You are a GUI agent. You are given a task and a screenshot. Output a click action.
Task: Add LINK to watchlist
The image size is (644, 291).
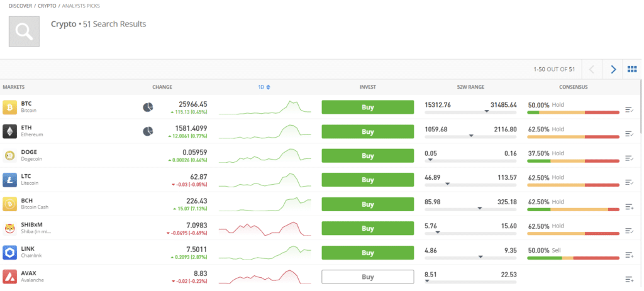629,255
